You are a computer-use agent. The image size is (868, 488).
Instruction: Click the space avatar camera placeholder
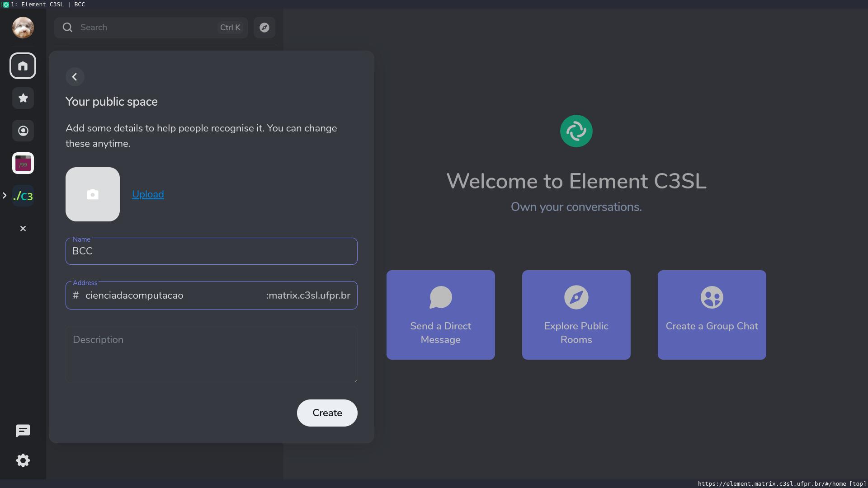93,194
